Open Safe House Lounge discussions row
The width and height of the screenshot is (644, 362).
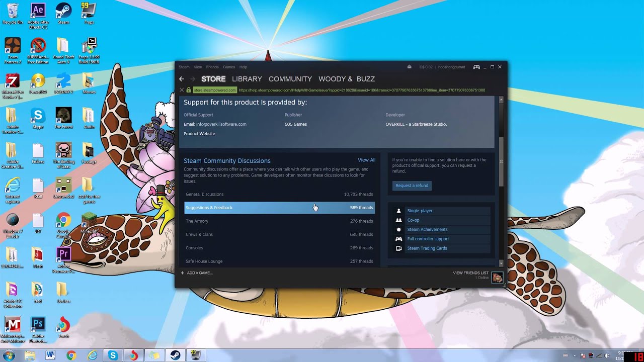click(279, 261)
